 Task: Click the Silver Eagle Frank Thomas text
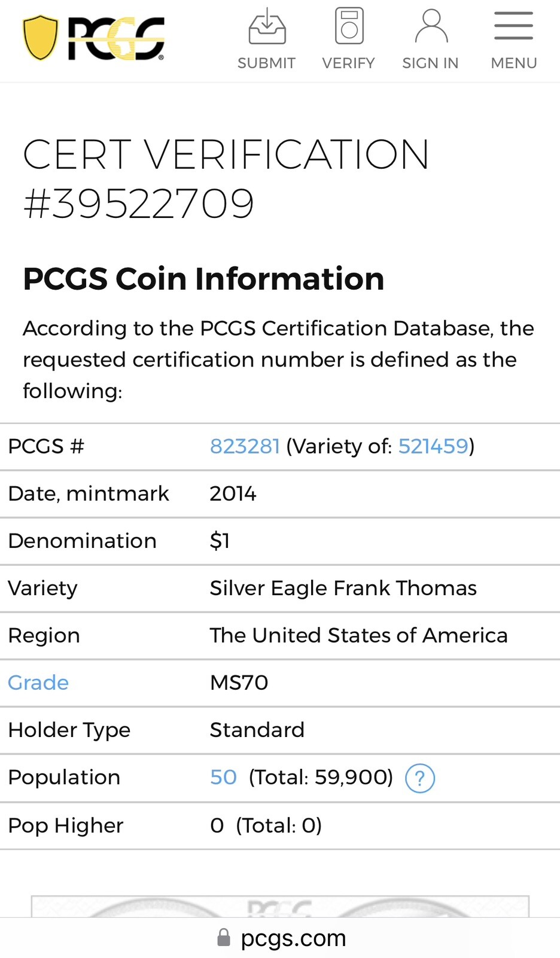click(343, 588)
